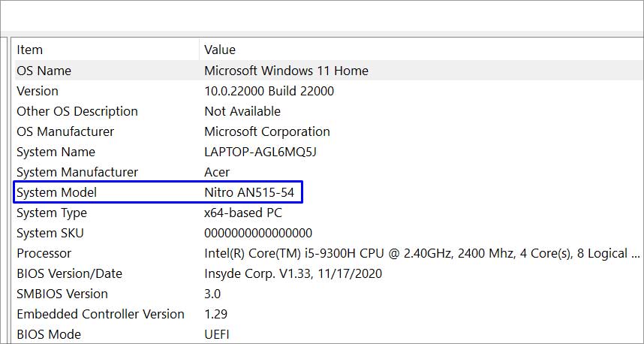Click the Item column header
The height and width of the screenshot is (344, 644).
[x=107, y=50]
